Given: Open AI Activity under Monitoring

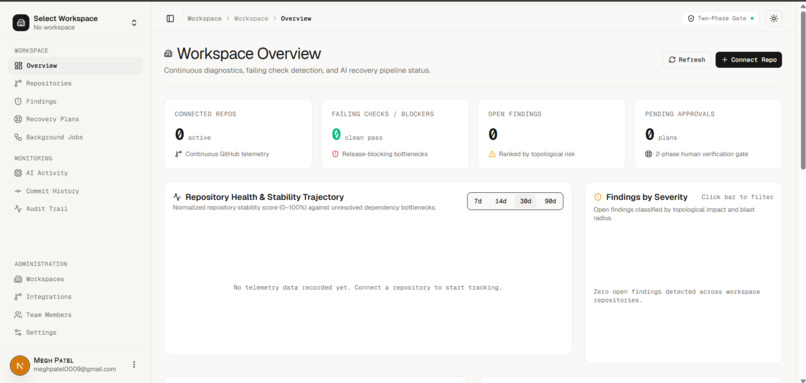Looking at the screenshot, I should coord(75,173).
